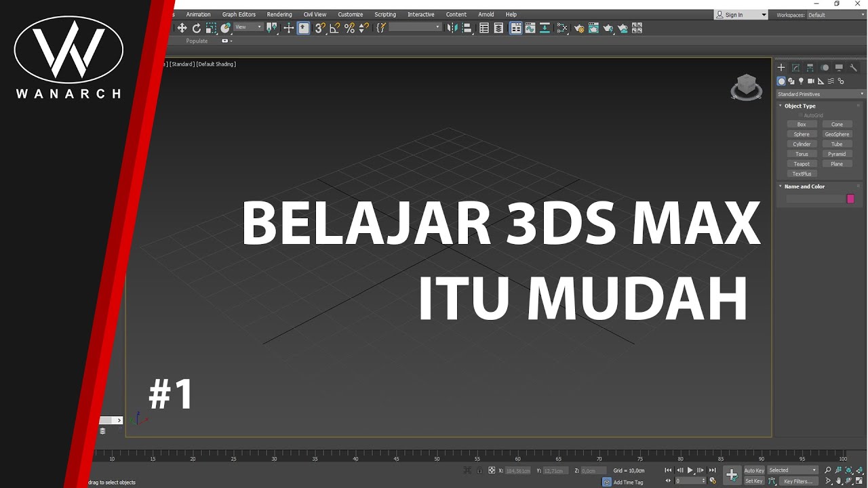Viewport: 868px width, 488px height.
Task: Switch to Motion command panel tab
Action: (x=825, y=68)
